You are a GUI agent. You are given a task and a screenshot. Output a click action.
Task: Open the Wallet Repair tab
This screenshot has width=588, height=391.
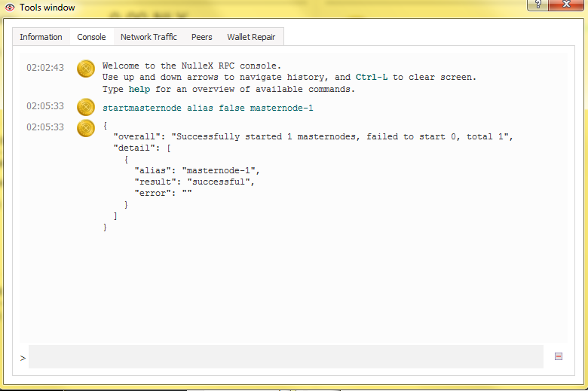(x=251, y=37)
